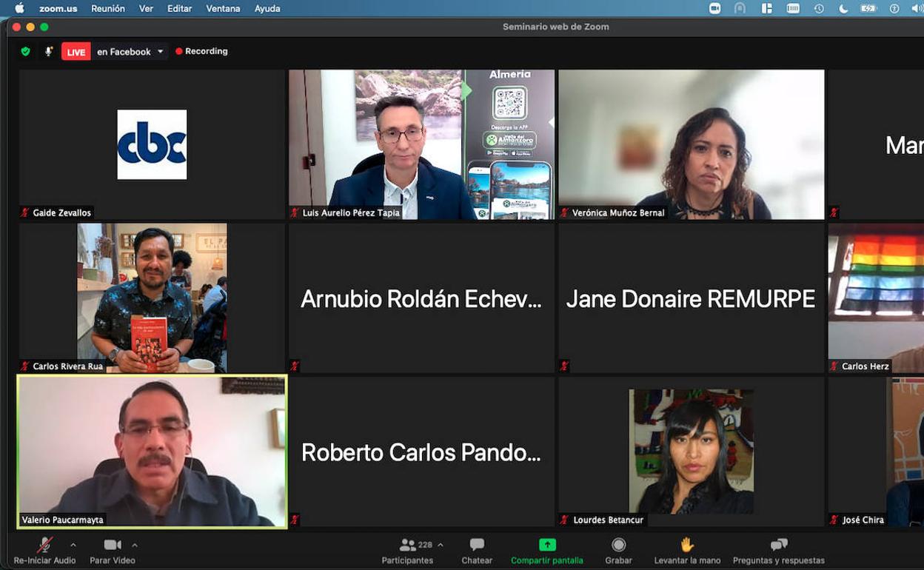Click the Recording status label
924x570 pixels.
click(x=206, y=52)
